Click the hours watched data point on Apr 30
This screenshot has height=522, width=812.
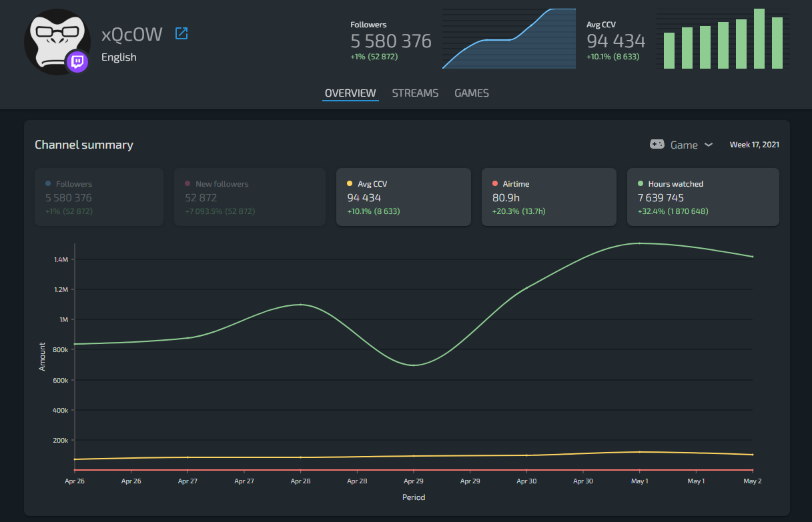(x=527, y=288)
